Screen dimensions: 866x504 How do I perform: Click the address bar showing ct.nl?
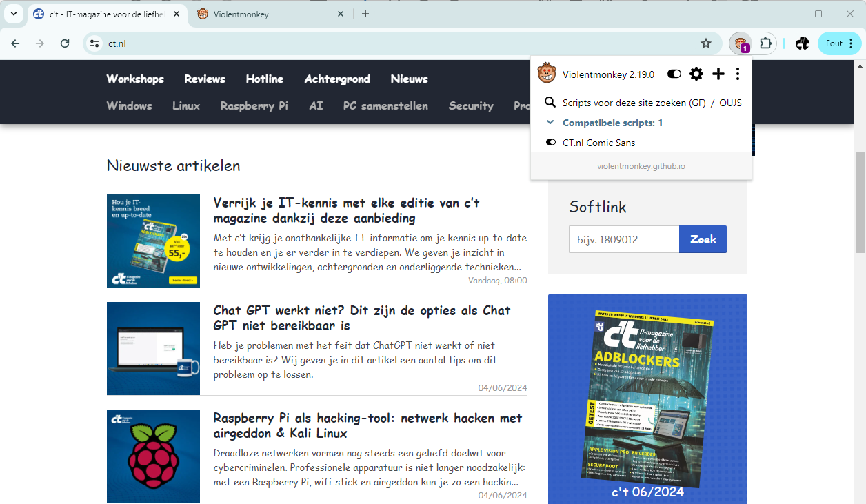(x=400, y=43)
